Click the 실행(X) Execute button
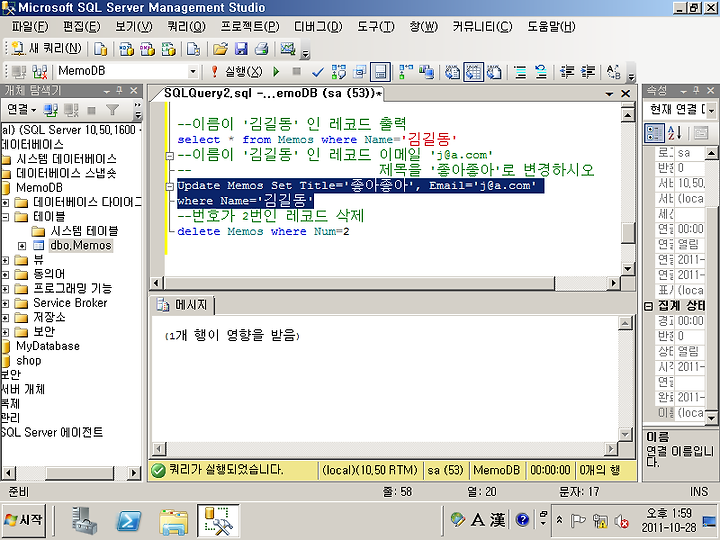Viewport: 720px width, 540px height. click(236, 72)
